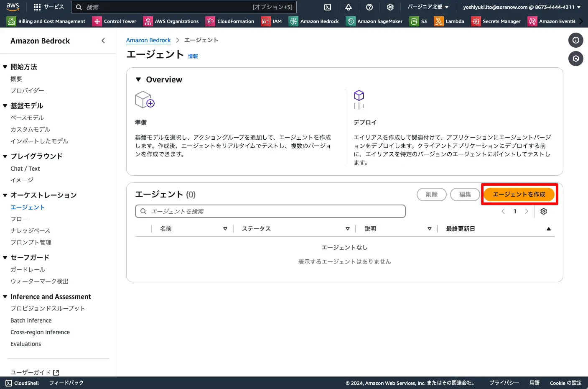Open table preferences gear icon
The width and height of the screenshot is (588, 389).
[544, 211]
